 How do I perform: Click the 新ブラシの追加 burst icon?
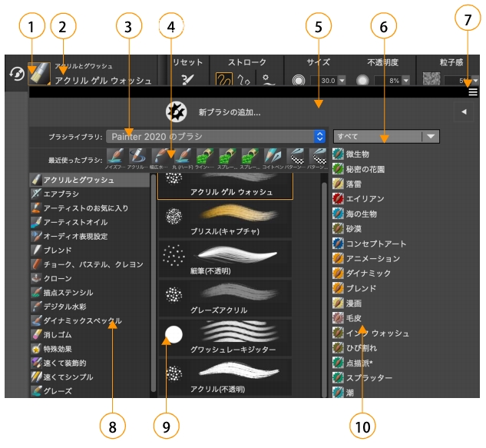pos(177,112)
